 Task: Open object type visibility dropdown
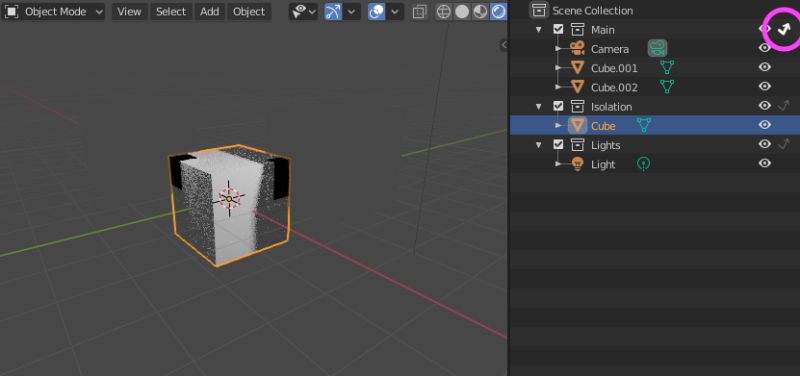(x=304, y=11)
